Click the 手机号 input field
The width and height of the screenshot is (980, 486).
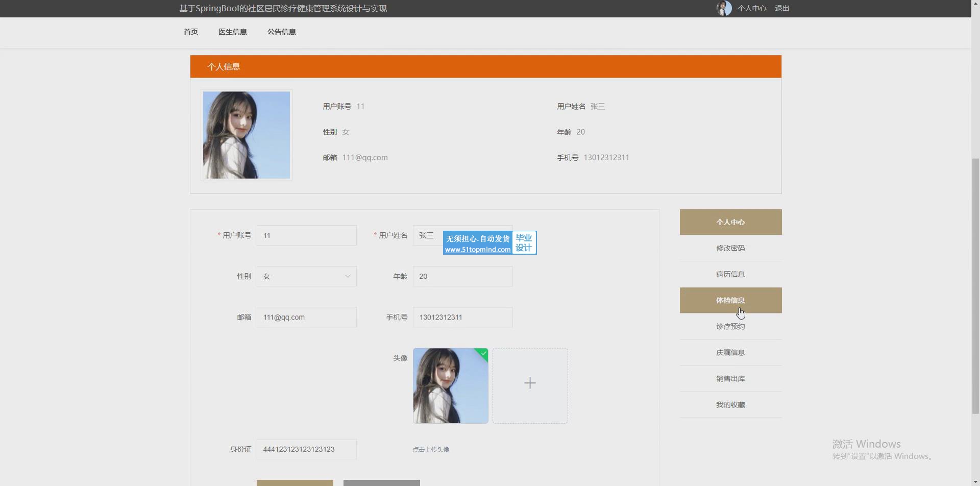click(x=463, y=317)
